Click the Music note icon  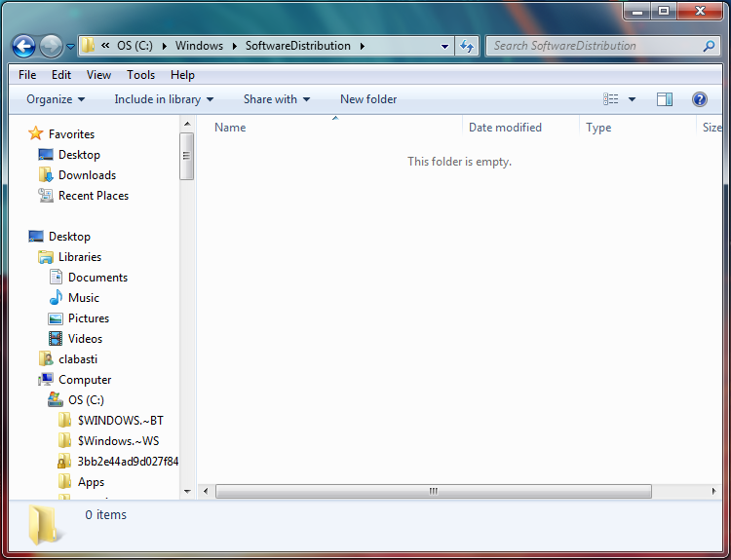(x=56, y=298)
